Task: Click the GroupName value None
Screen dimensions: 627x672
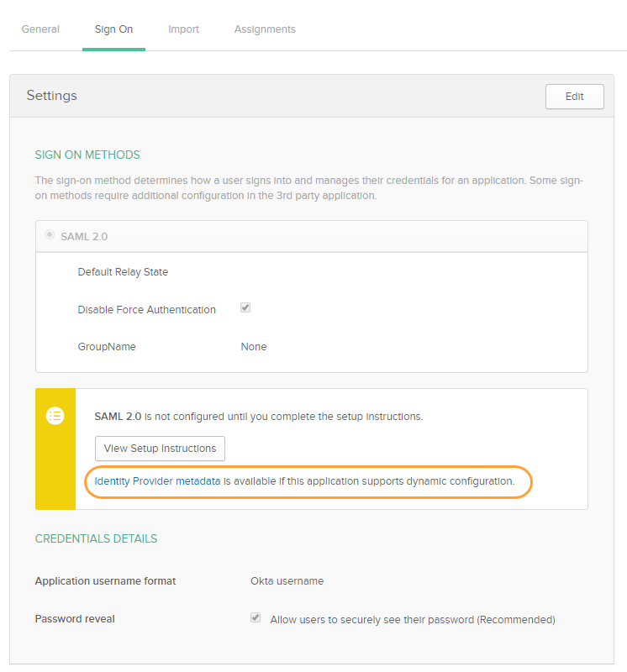Action: (x=254, y=347)
